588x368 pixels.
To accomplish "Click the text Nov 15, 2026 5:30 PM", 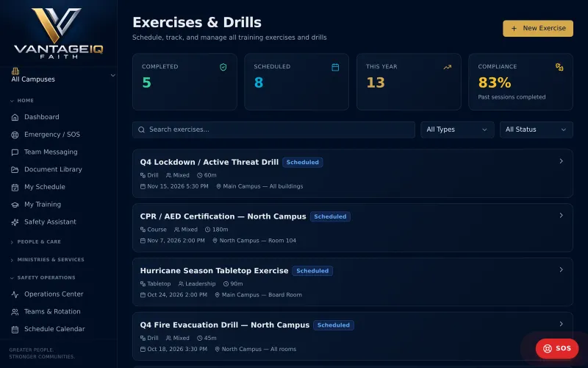I will [x=178, y=186].
